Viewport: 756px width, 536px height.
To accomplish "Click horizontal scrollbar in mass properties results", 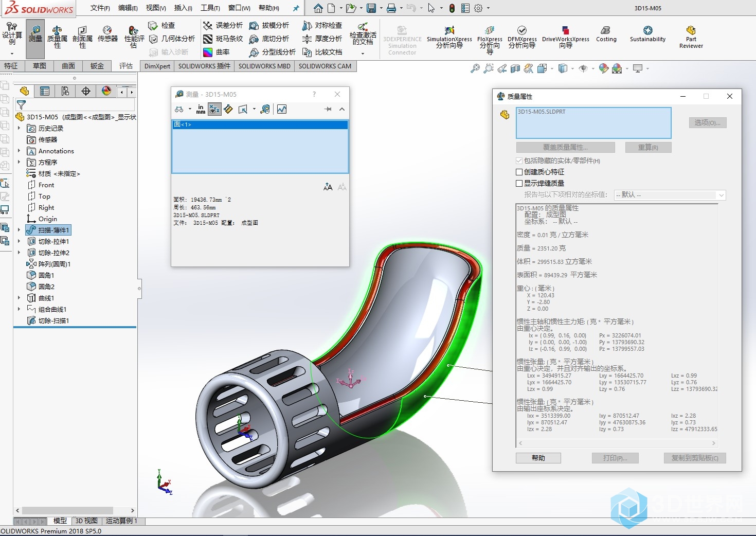I will pos(617,443).
